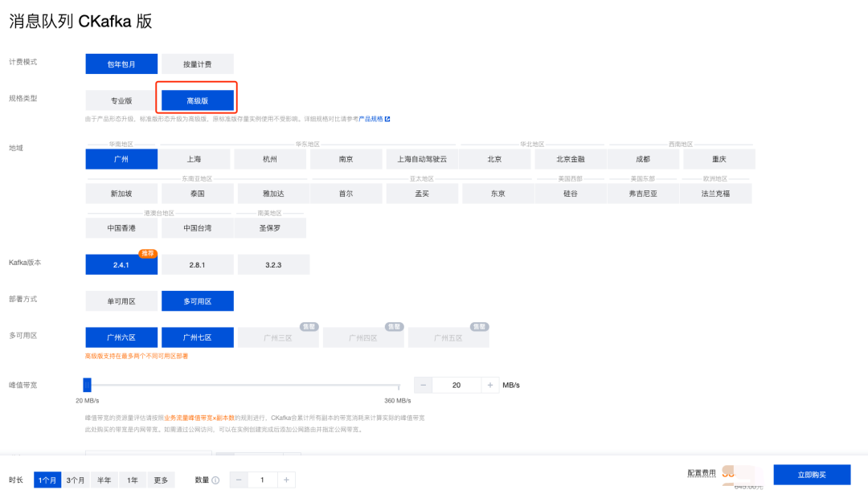Click the sold-out 广州四区 zone
The height and width of the screenshot is (494, 868).
pyautogui.click(x=363, y=338)
